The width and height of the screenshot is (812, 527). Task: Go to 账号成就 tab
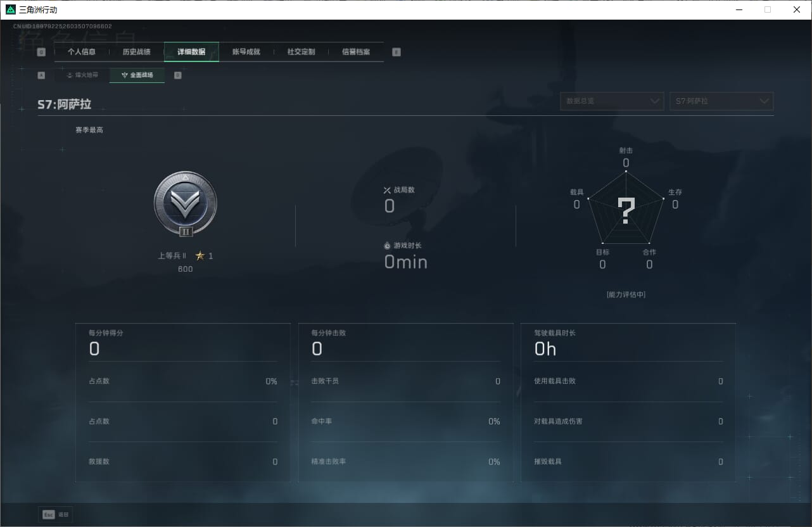(x=246, y=52)
